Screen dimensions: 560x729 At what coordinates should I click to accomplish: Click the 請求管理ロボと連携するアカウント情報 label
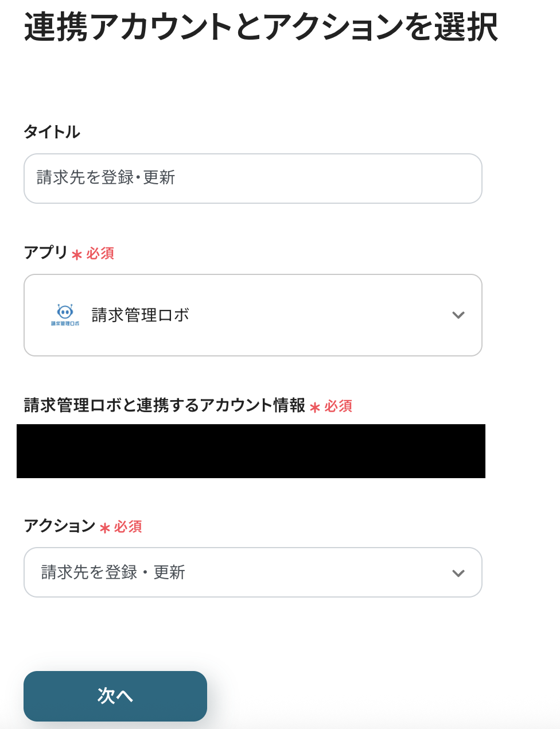[165, 405]
